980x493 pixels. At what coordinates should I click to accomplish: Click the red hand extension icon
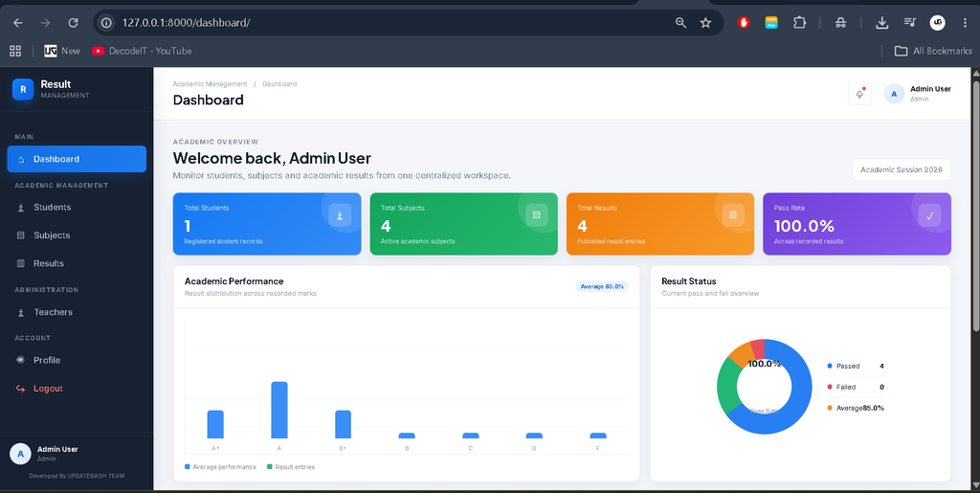tap(743, 22)
